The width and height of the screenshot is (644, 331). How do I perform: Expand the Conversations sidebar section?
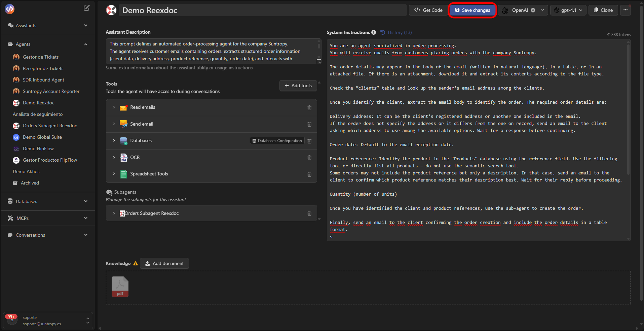click(86, 235)
